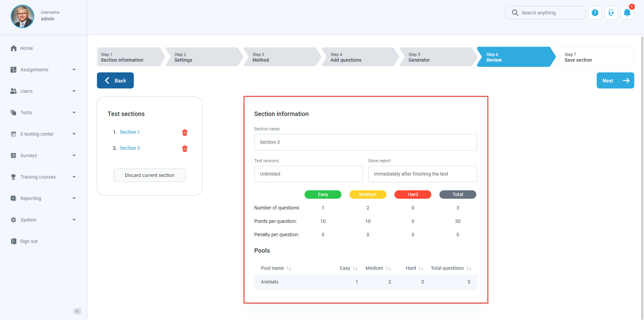Open the notifications bell
Screen dimensions: 644x320
[x=627, y=13]
